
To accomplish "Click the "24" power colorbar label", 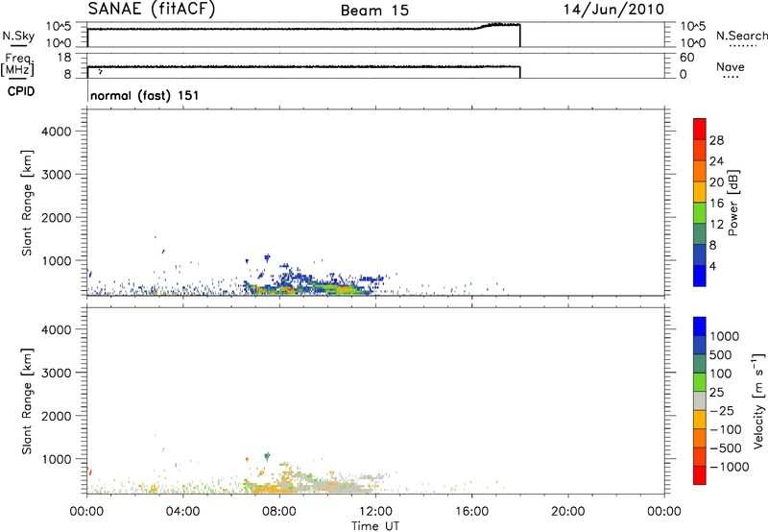I will tap(716, 161).
